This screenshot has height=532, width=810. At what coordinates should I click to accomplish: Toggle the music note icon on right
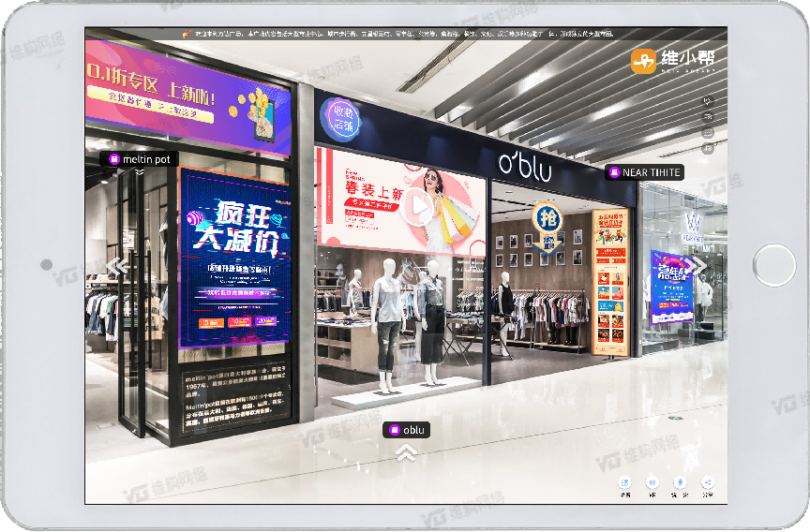[x=708, y=149]
